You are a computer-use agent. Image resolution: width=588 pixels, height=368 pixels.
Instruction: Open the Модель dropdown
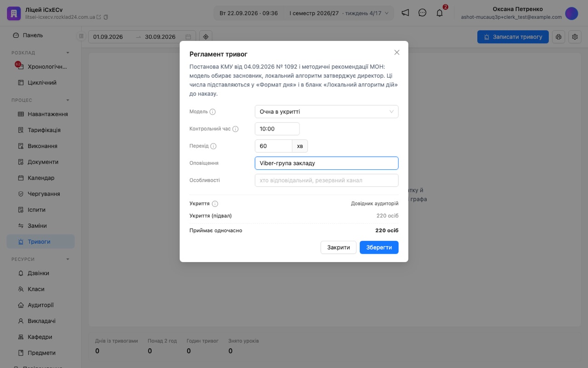tap(327, 112)
